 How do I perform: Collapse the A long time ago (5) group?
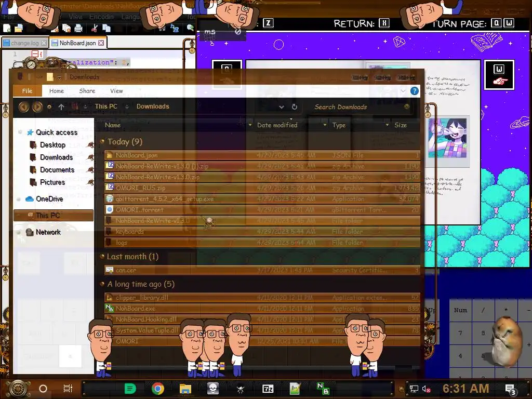click(102, 284)
